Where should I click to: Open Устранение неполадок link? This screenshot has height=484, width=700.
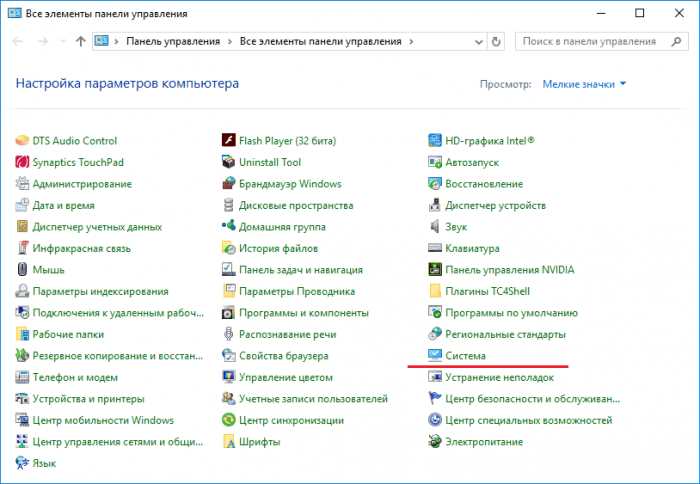tap(499, 377)
